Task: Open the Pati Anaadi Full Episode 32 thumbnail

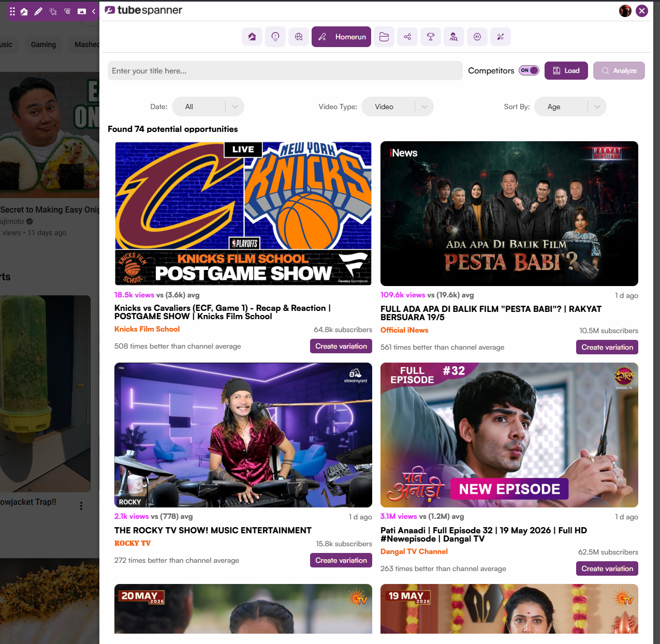Action: pos(509,435)
